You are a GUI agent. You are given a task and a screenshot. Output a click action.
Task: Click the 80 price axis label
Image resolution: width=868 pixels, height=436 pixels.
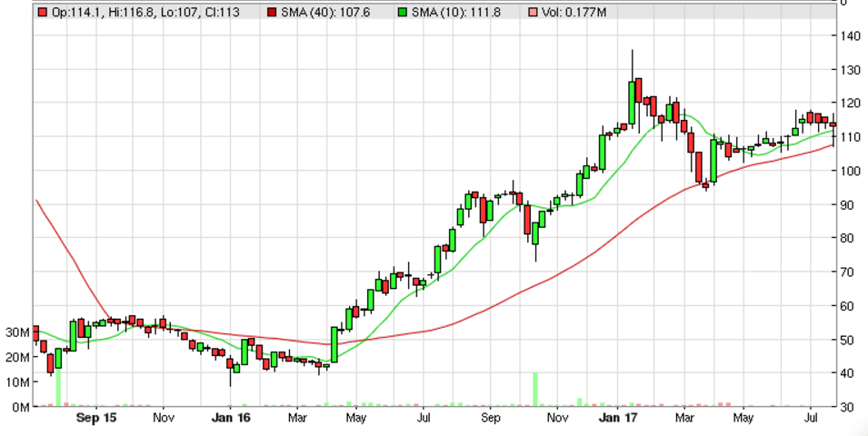[x=847, y=239]
